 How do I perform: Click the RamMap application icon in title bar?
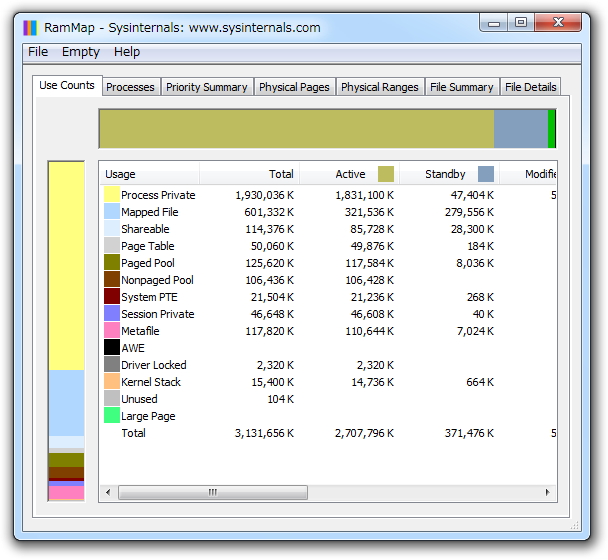coord(30,28)
